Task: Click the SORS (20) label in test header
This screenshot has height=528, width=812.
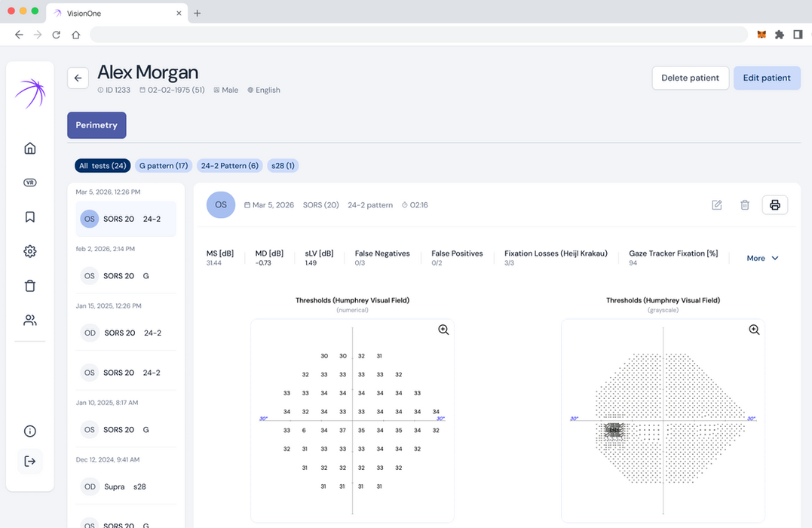Action: click(321, 205)
